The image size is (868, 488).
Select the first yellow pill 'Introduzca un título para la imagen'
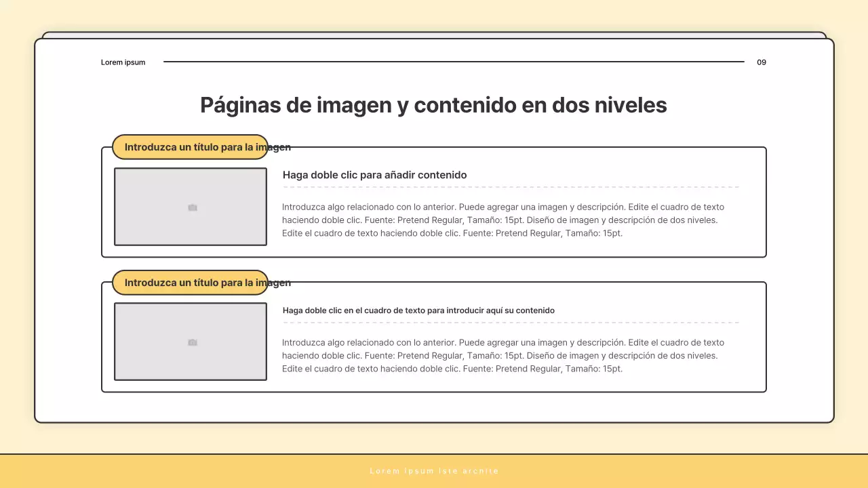pyautogui.click(x=189, y=146)
